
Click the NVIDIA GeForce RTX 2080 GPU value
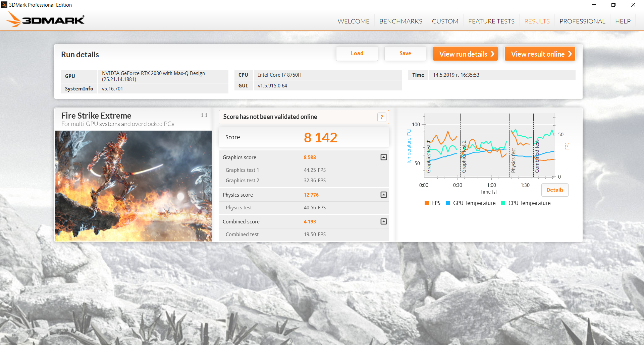(153, 76)
